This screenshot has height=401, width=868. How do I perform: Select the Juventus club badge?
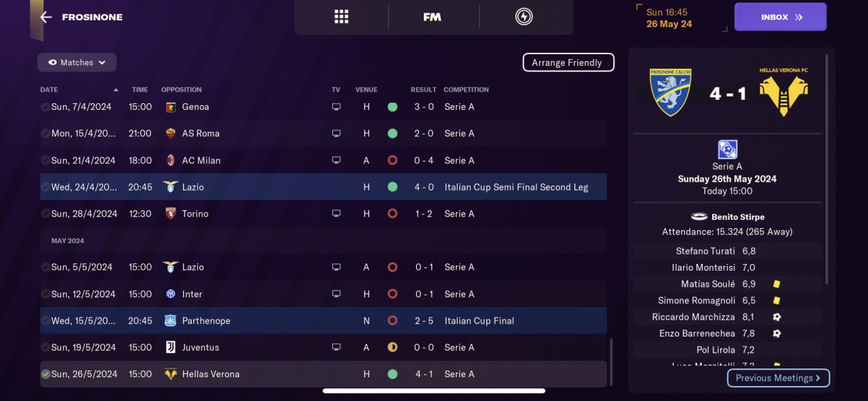click(x=171, y=347)
